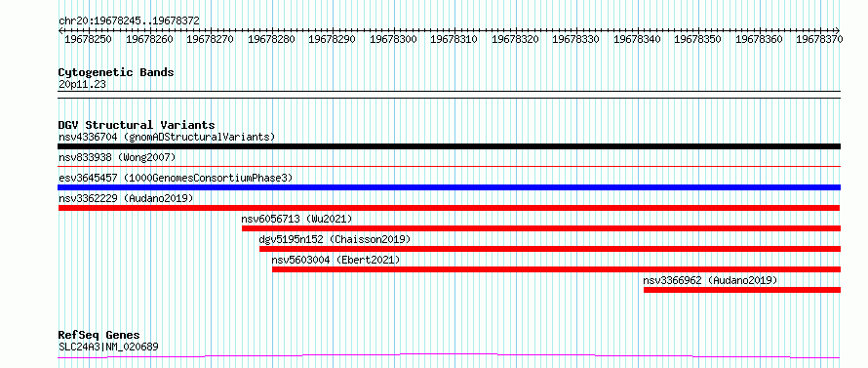Click the red dgv5195n152 variant bar
The height and width of the screenshot is (368, 868).
[x=550, y=249]
